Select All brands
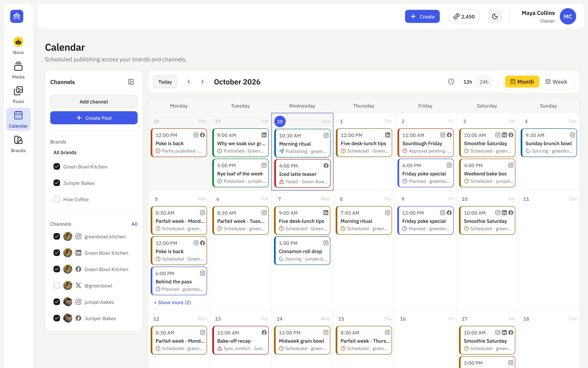The width and height of the screenshot is (588, 368). tap(65, 152)
